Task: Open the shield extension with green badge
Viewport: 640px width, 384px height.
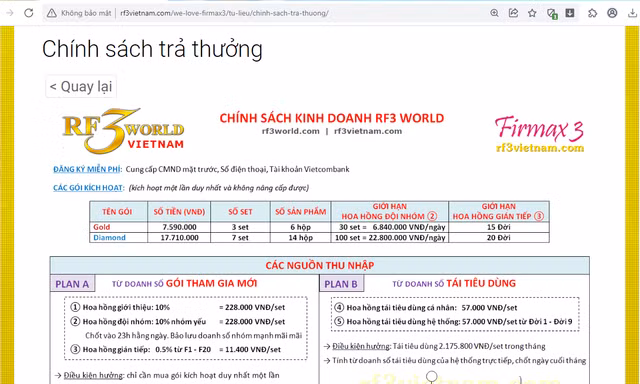Action: coord(552,13)
